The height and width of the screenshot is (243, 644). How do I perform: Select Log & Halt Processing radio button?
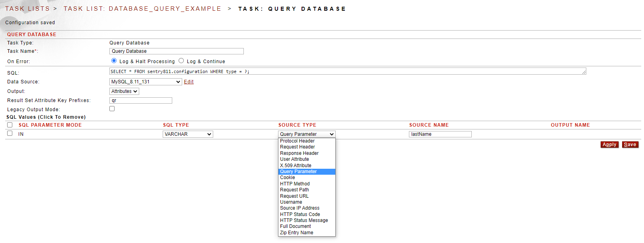(x=114, y=61)
